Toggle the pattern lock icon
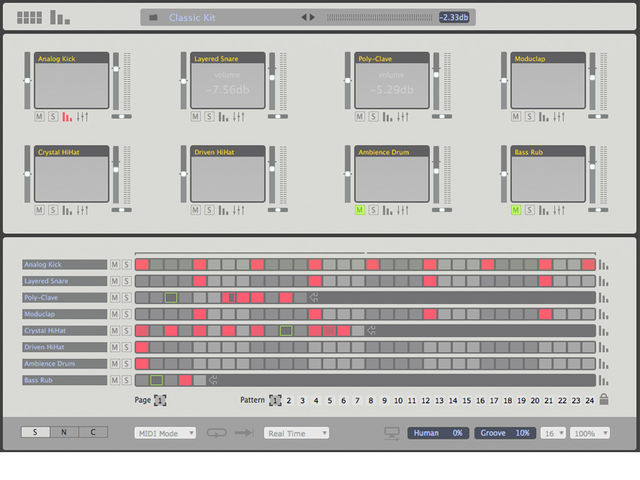This screenshot has width=640, height=480. (x=604, y=399)
